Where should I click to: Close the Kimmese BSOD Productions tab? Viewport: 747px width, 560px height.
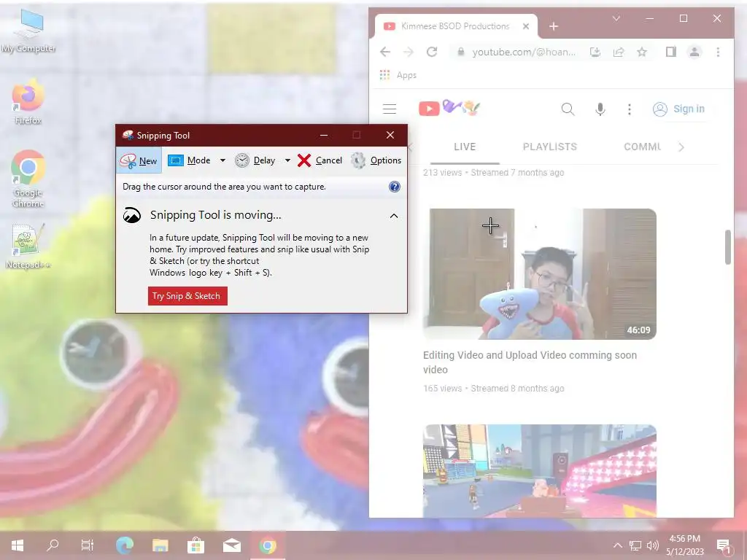(x=526, y=26)
